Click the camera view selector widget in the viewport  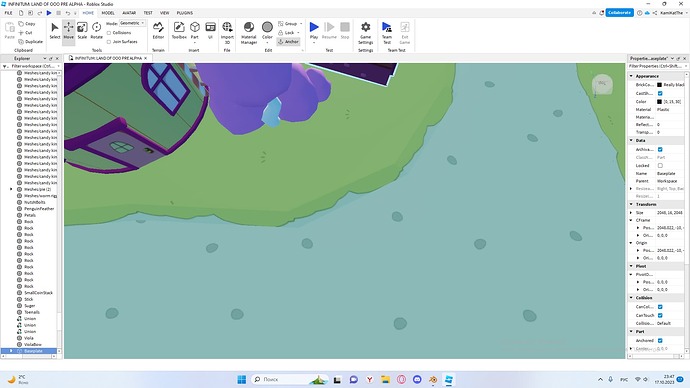click(602, 84)
